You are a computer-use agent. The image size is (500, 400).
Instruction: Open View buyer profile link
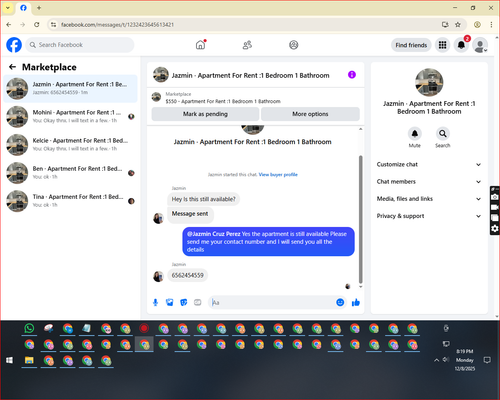click(x=278, y=174)
